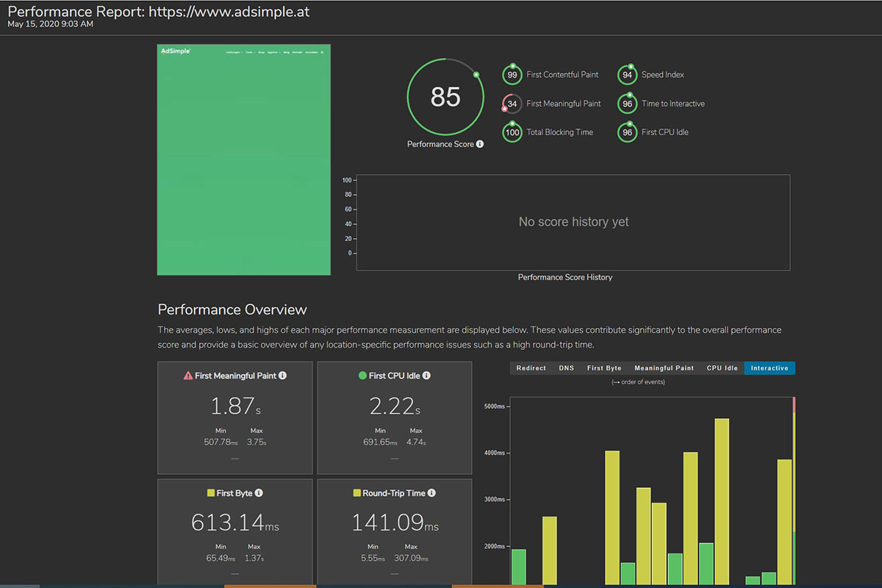Click the large 85 performance score gauge

coord(445,96)
